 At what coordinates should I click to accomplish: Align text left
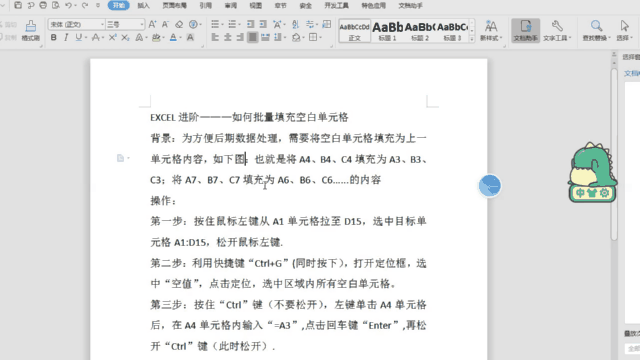point(215,38)
